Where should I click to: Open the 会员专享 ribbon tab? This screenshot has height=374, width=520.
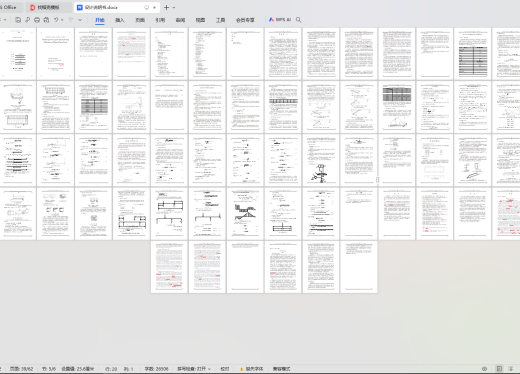tap(245, 20)
